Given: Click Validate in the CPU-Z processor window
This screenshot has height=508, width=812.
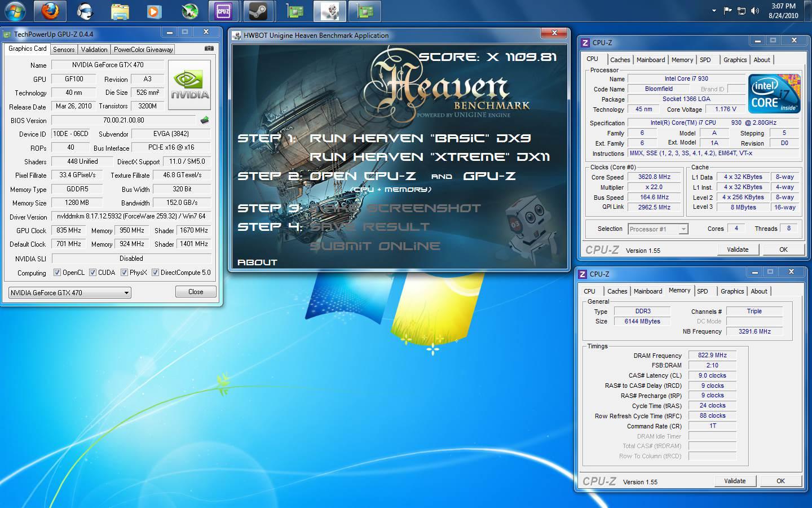Looking at the screenshot, I should tap(738, 249).
